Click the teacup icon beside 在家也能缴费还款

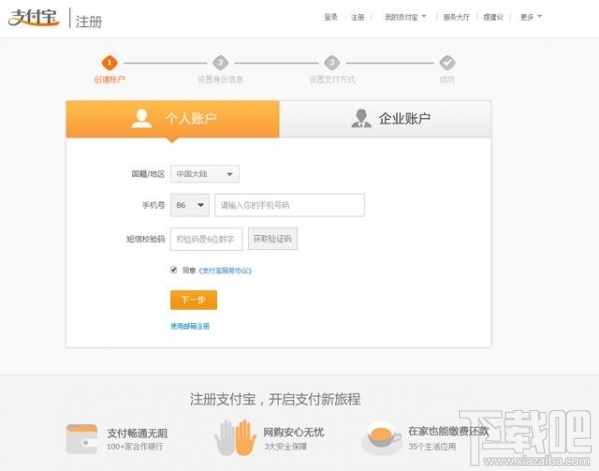coord(381,438)
